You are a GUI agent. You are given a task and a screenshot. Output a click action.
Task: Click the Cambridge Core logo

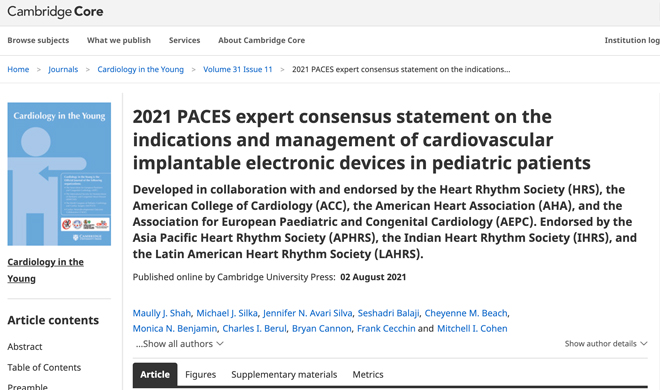click(x=55, y=11)
